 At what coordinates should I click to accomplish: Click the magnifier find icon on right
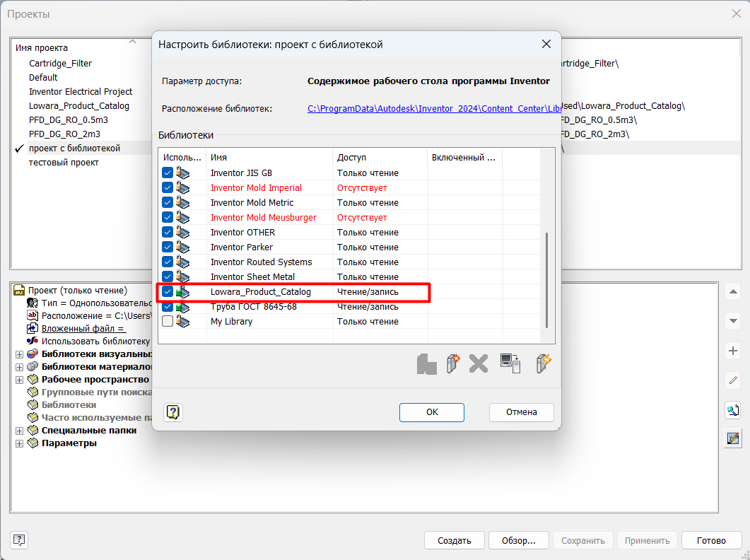click(733, 410)
